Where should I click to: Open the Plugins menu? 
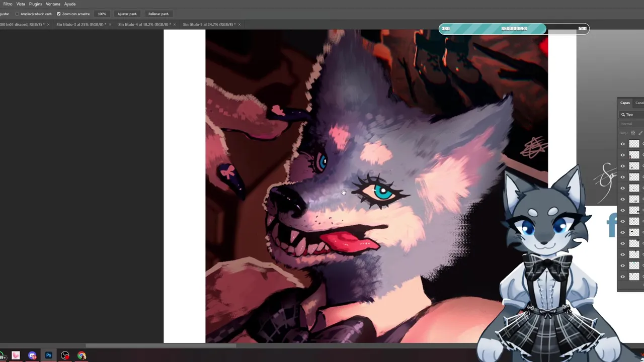pyautogui.click(x=35, y=4)
